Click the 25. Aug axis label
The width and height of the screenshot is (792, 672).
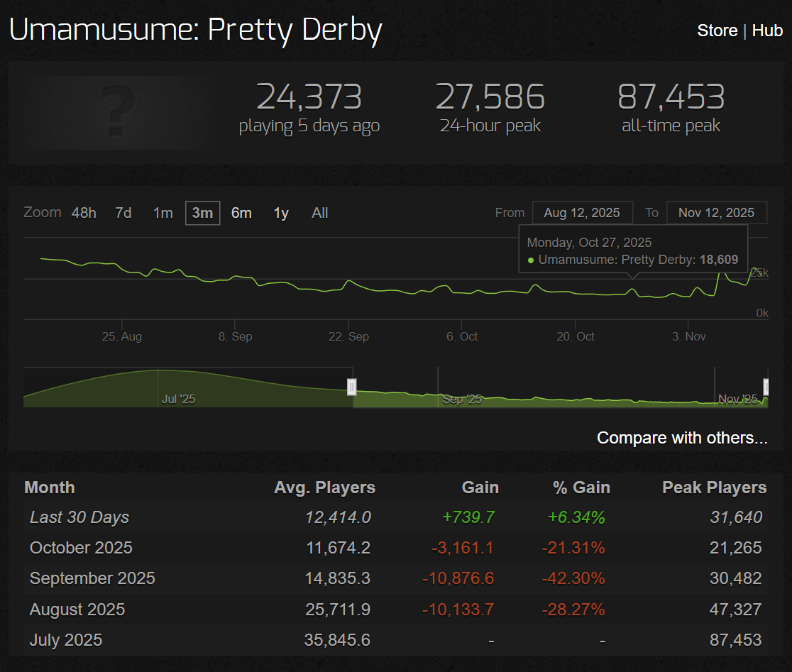click(x=122, y=337)
